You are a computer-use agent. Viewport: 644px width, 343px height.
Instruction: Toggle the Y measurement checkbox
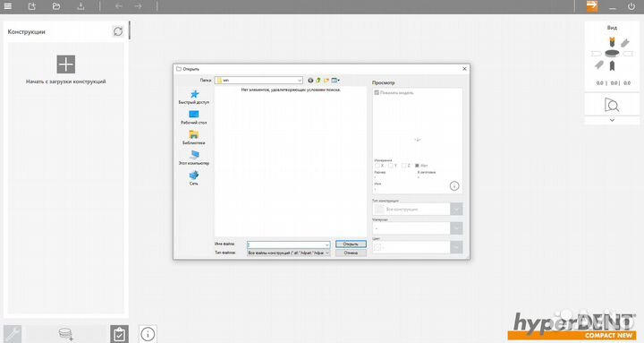390,166
